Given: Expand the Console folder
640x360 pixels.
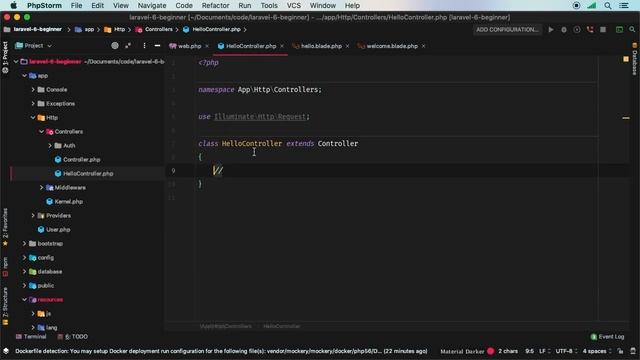Looking at the screenshot, I should click(x=33, y=89).
